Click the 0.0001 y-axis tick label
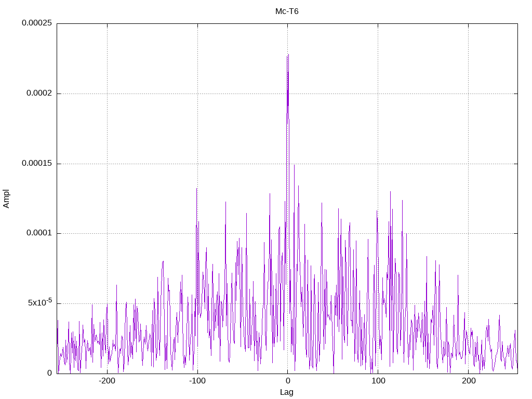This screenshot has height=399, width=532. click(39, 233)
